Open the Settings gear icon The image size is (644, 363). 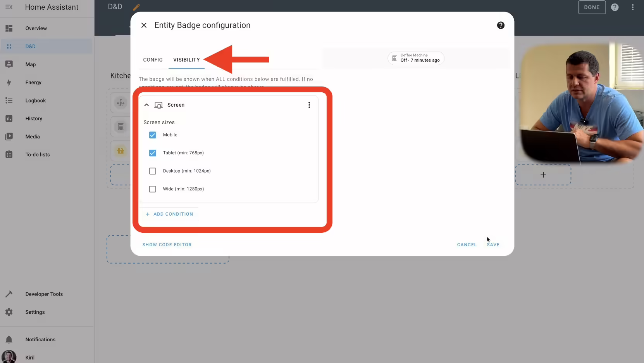coord(9,312)
